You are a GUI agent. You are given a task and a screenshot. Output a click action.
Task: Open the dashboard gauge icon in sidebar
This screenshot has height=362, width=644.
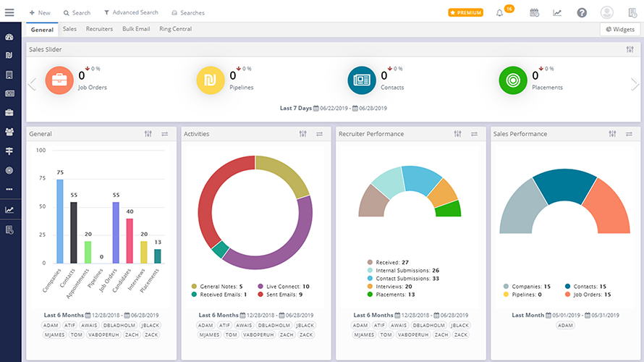(9, 37)
